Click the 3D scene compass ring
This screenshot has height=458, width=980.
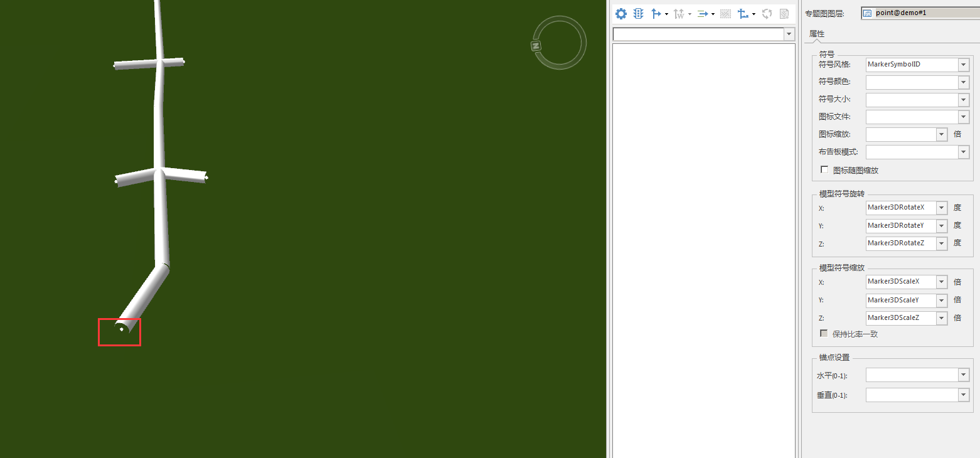click(560, 43)
